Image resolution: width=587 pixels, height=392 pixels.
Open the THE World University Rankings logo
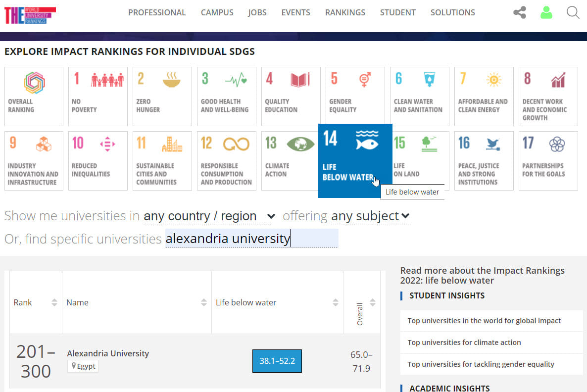coord(30,15)
